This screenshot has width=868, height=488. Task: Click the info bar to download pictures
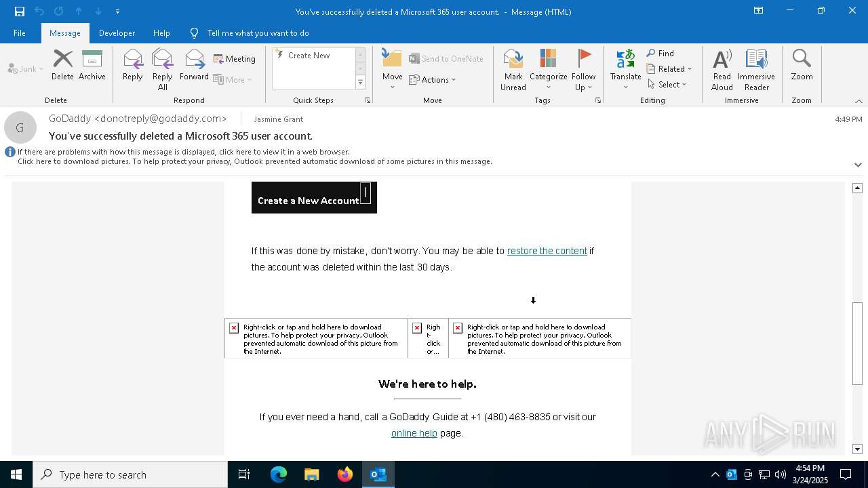click(x=254, y=161)
